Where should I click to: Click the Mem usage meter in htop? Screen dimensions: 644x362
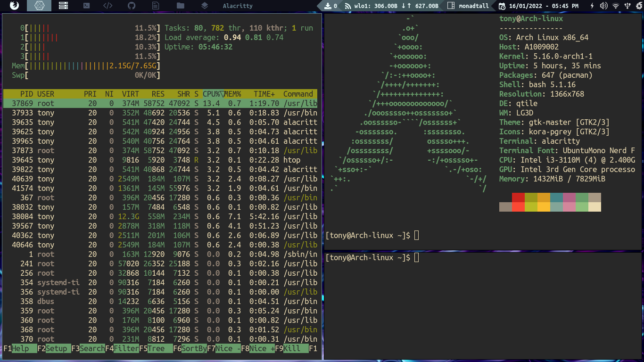pos(86,66)
